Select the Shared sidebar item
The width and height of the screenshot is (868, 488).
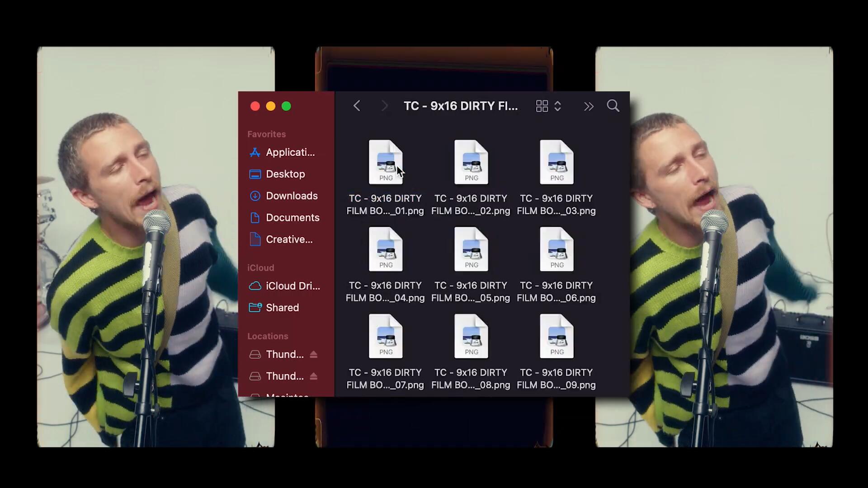pos(282,308)
